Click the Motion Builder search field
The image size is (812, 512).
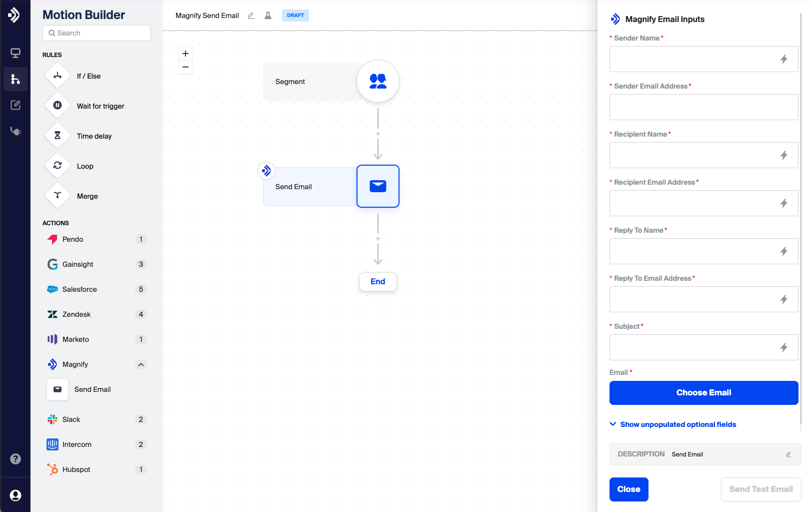click(x=96, y=33)
